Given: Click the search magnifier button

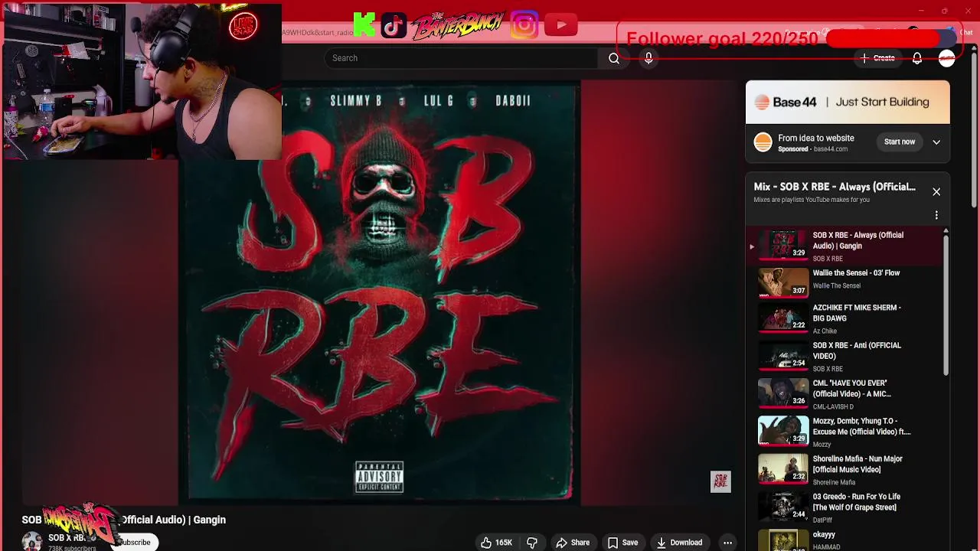Looking at the screenshot, I should point(614,58).
